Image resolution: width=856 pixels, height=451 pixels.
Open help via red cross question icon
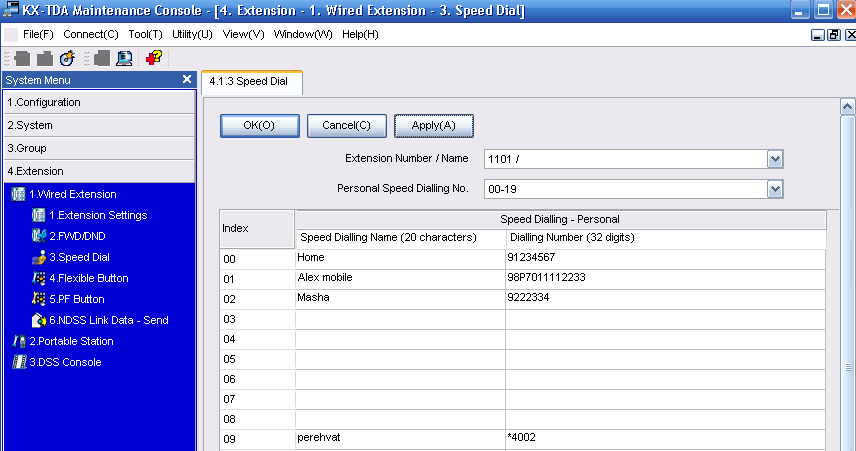pyautogui.click(x=154, y=58)
